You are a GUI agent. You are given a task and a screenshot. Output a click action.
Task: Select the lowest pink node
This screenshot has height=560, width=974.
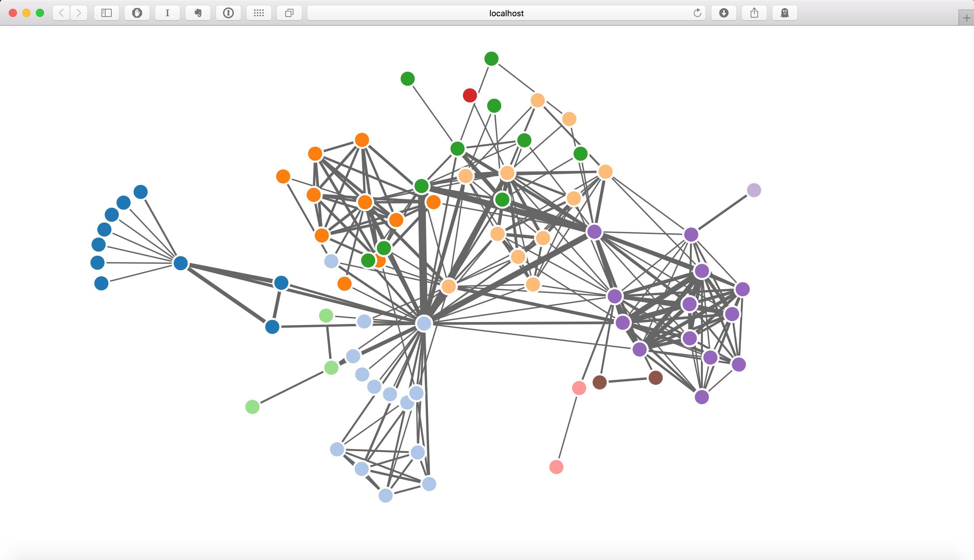[x=556, y=467]
